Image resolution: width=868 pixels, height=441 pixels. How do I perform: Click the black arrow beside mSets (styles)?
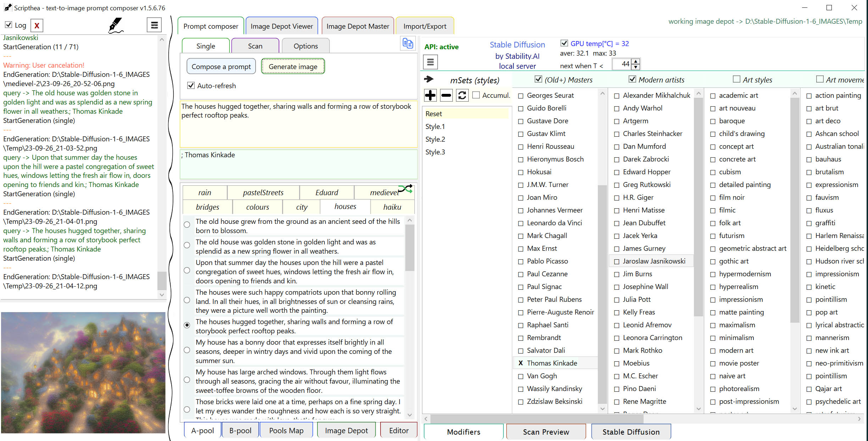point(429,79)
